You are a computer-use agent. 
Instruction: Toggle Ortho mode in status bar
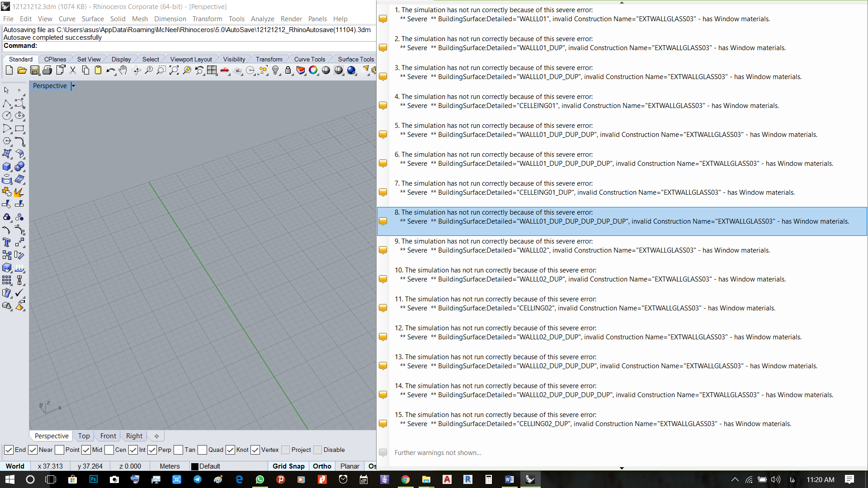(x=322, y=466)
